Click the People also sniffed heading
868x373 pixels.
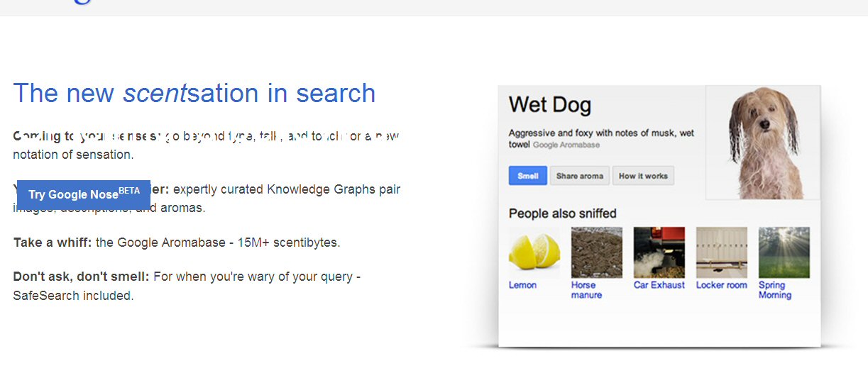point(562,213)
